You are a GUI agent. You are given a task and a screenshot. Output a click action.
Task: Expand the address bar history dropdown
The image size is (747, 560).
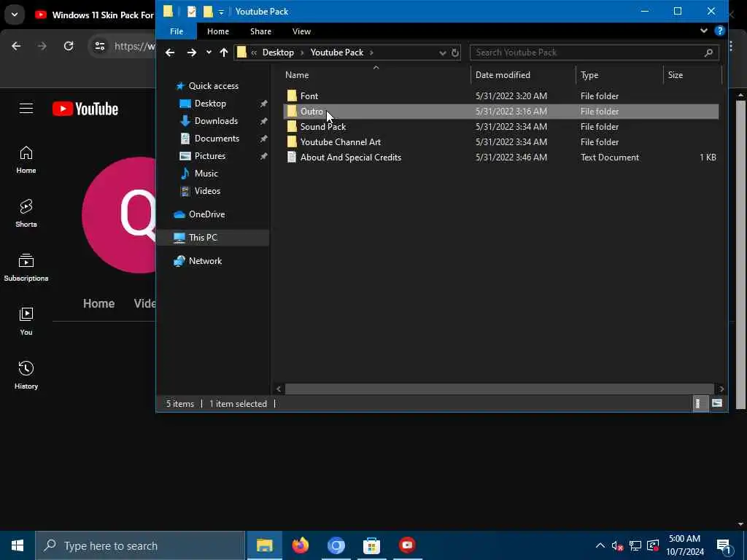coord(443,52)
